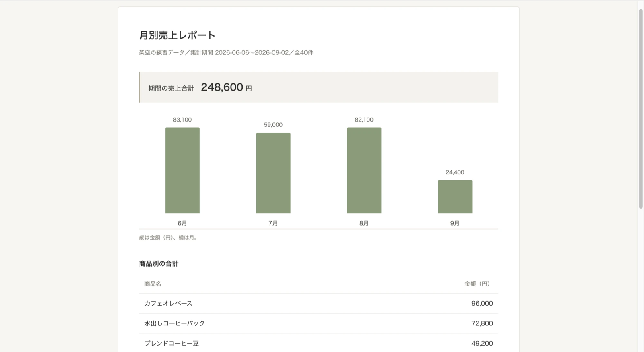Click the bar value label 83,100
The image size is (644, 352).
click(x=182, y=120)
